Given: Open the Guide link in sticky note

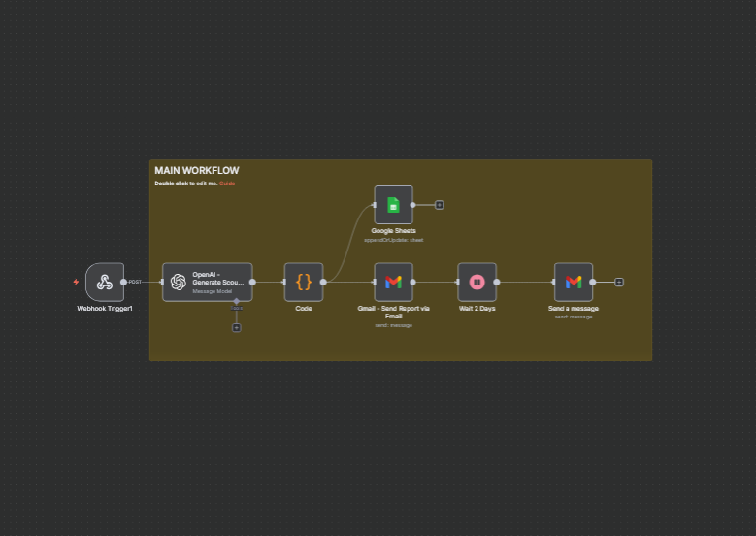Looking at the screenshot, I should tap(227, 183).
